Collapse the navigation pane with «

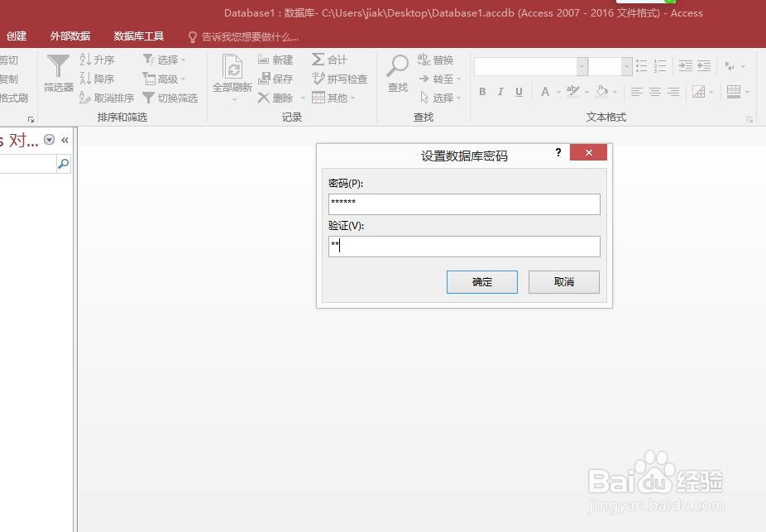click(x=65, y=140)
